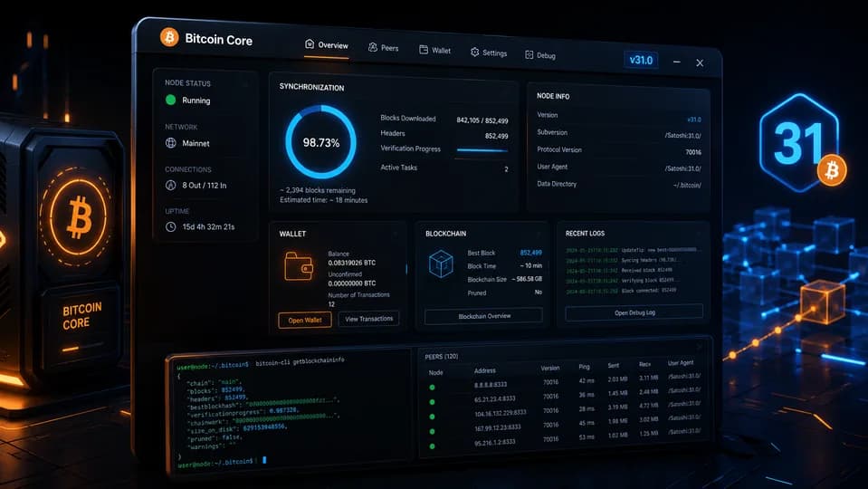This screenshot has height=489, width=868.
Task: Click the Node Info Version value 'v31.0'
Action: (694, 120)
